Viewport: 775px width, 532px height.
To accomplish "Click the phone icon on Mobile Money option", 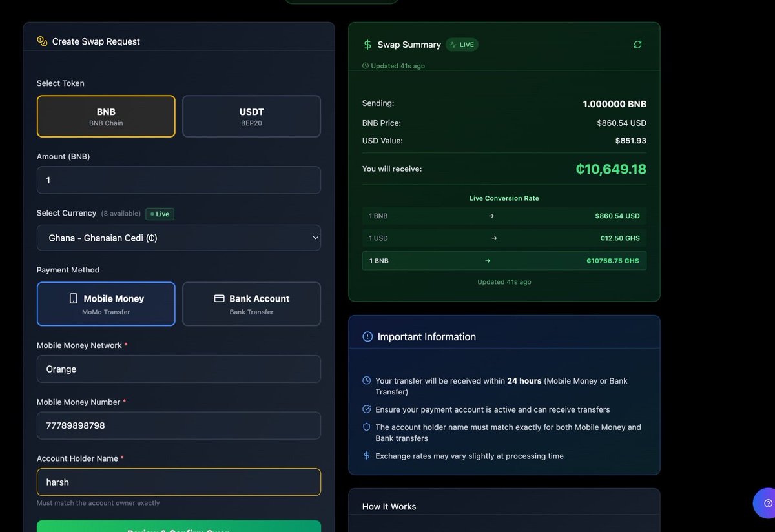I will click(74, 298).
